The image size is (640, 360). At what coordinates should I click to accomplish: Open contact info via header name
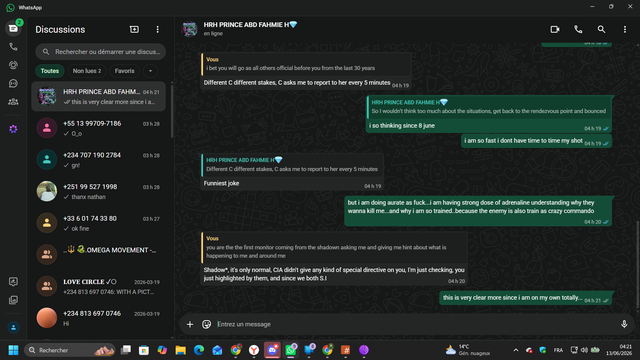coord(250,25)
